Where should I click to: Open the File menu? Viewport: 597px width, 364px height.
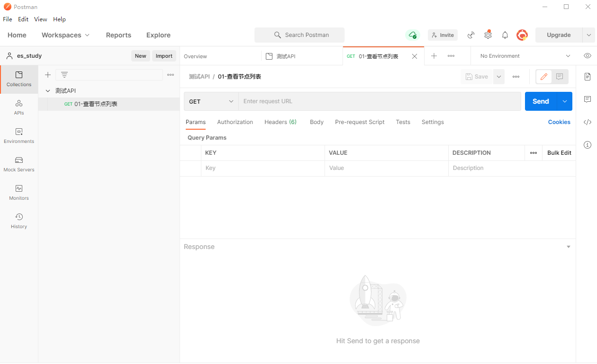(x=8, y=19)
